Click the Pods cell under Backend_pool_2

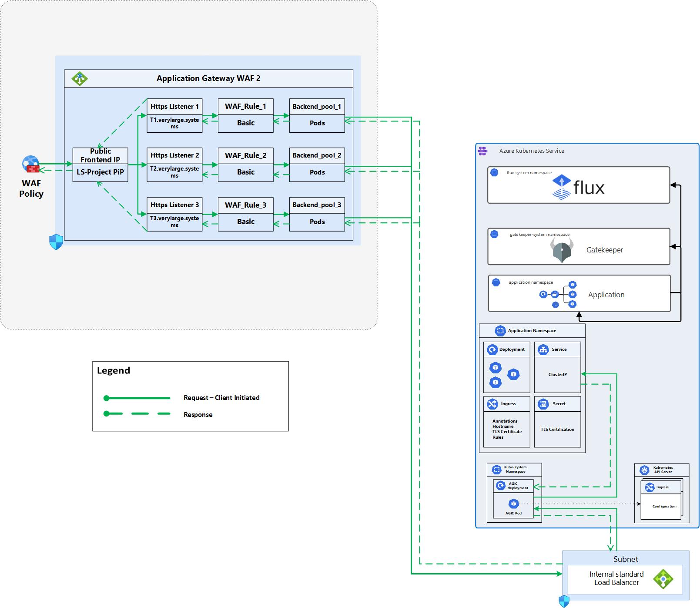point(317,172)
